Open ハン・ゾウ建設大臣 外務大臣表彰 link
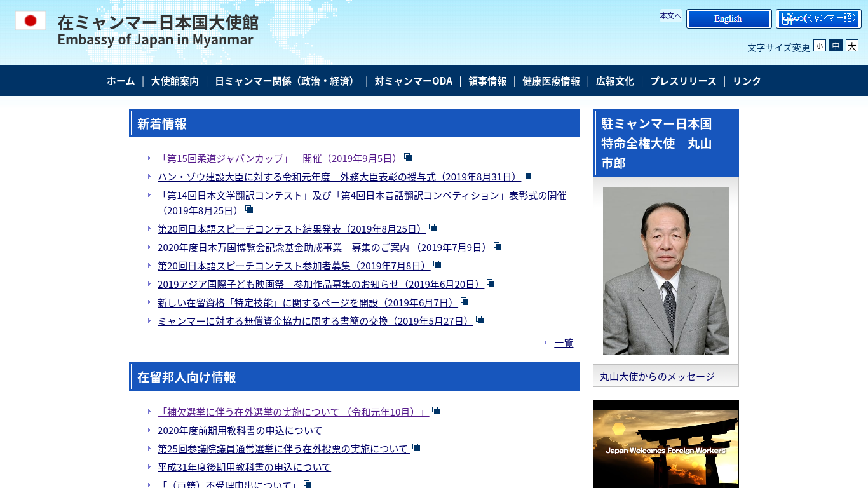The width and height of the screenshot is (868, 488). pyautogui.click(x=339, y=177)
